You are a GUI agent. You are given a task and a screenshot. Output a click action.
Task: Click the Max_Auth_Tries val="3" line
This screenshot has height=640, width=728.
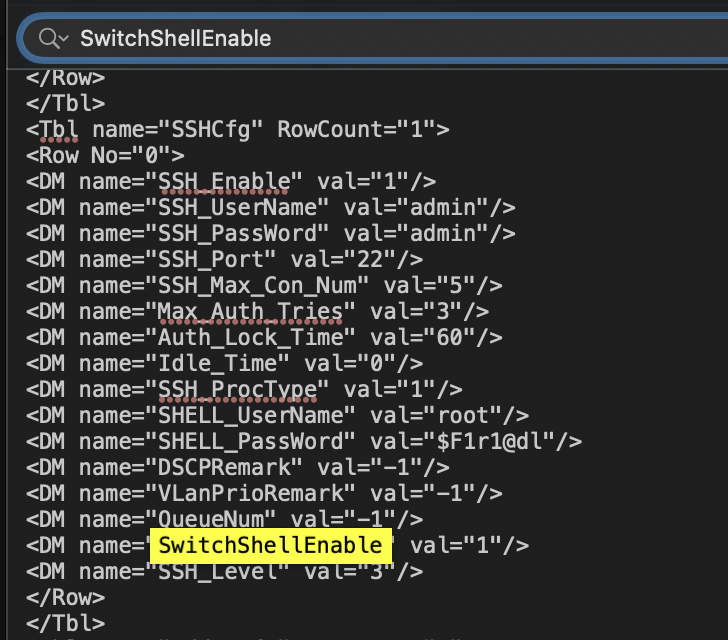point(258,311)
